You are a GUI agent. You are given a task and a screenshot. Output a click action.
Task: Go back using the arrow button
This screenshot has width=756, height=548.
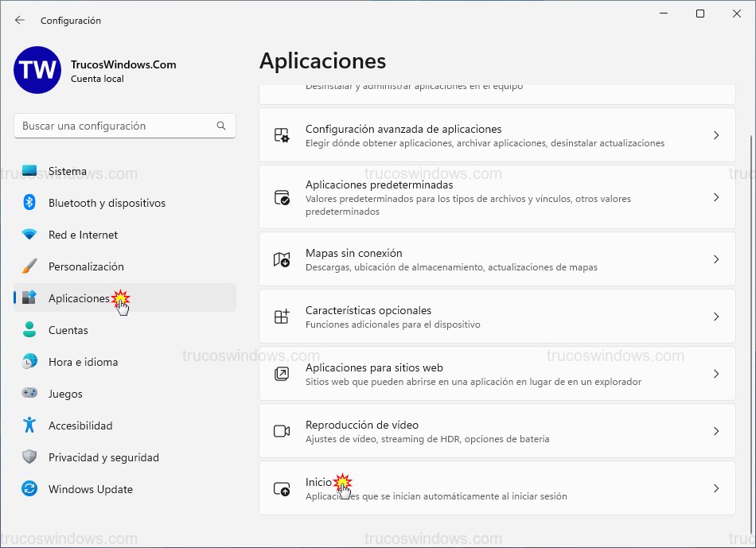20,20
